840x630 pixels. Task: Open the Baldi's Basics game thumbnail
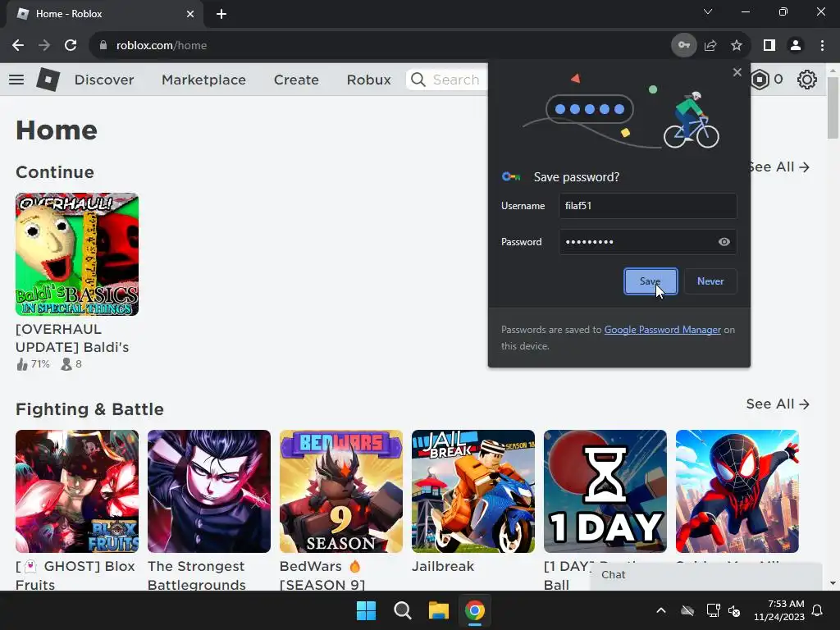tap(77, 254)
